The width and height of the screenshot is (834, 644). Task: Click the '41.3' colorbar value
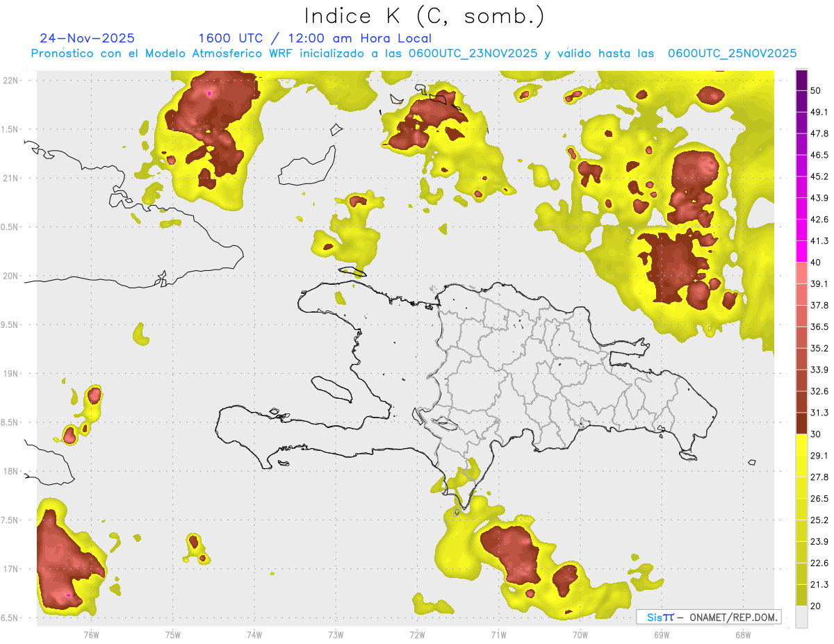coord(819,241)
